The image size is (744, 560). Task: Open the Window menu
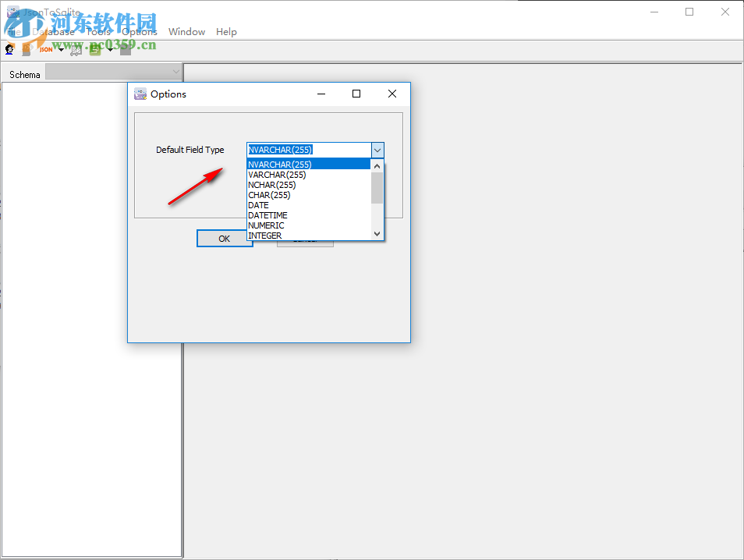pos(186,32)
